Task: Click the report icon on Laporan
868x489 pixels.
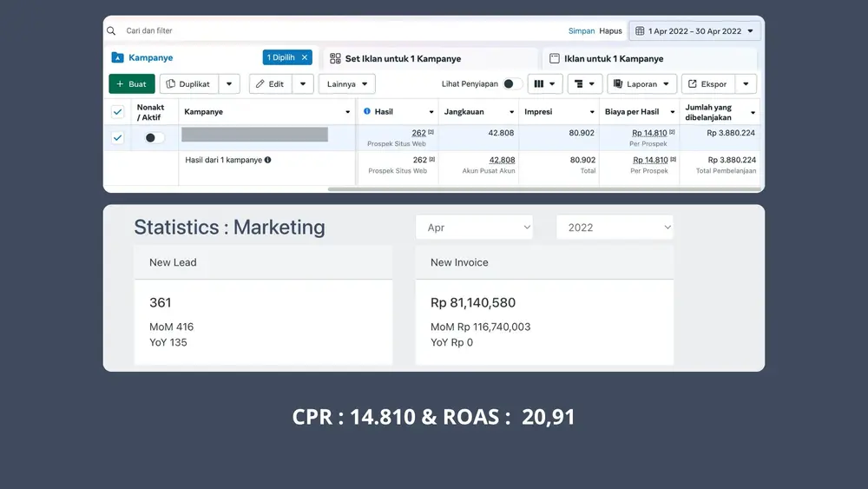Action: tap(618, 84)
